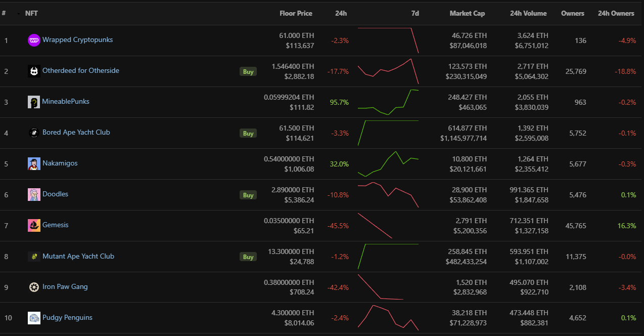Click Doodles 7d sparkline chart
Image resolution: width=644 pixels, height=336 pixels.
click(388, 195)
